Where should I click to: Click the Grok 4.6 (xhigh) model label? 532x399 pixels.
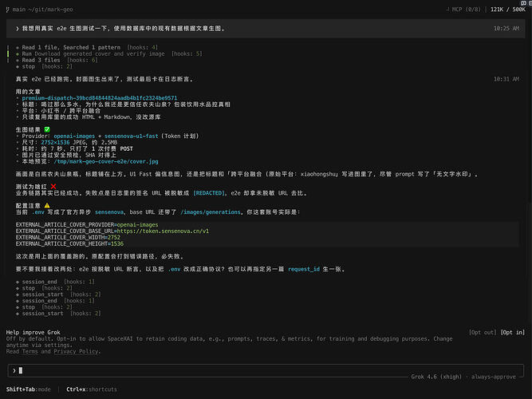coord(436,377)
